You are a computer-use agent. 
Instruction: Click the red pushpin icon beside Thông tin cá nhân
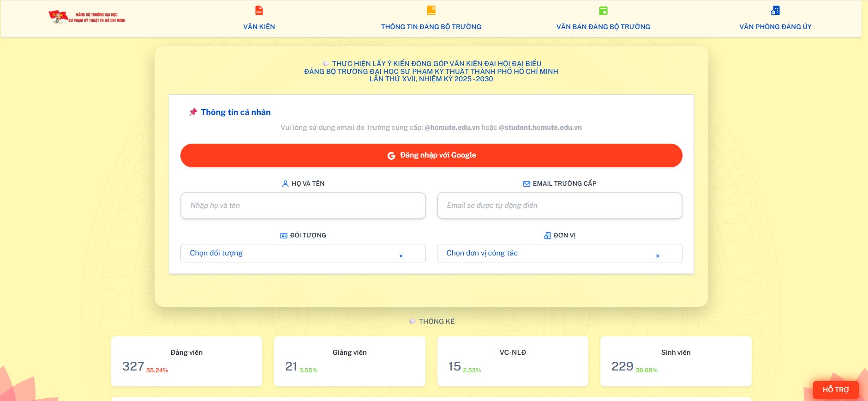pyautogui.click(x=193, y=112)
